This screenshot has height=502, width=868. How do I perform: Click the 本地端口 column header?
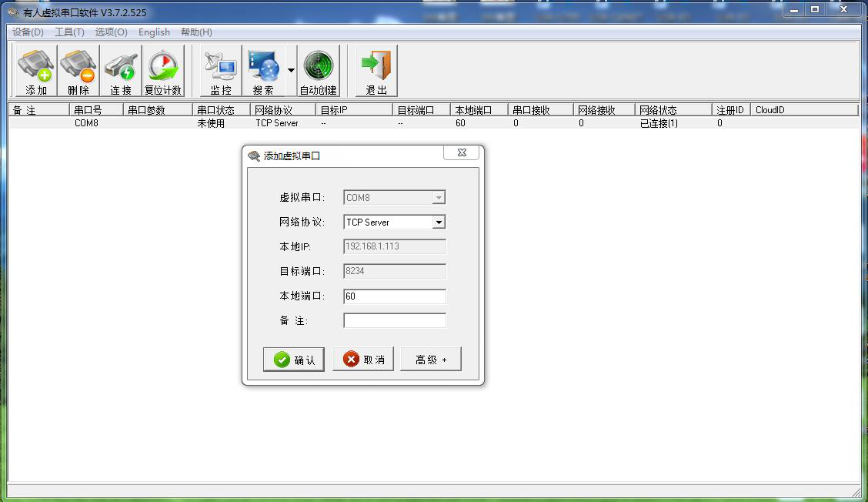(479, 109)
